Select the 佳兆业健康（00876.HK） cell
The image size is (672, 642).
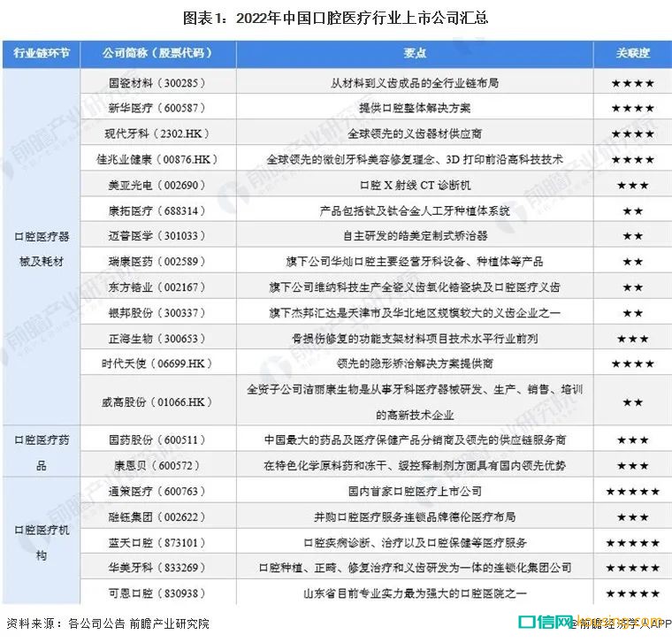pos(157,159)
